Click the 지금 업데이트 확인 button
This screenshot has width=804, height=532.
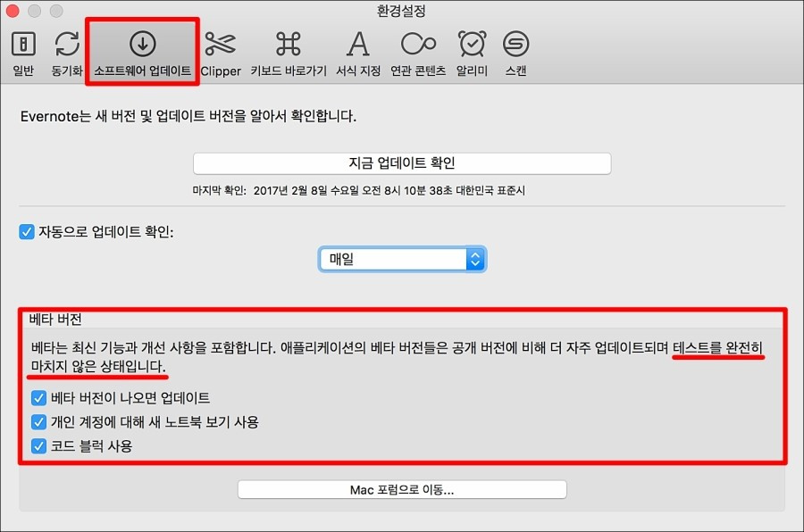(x=402, y=163)
